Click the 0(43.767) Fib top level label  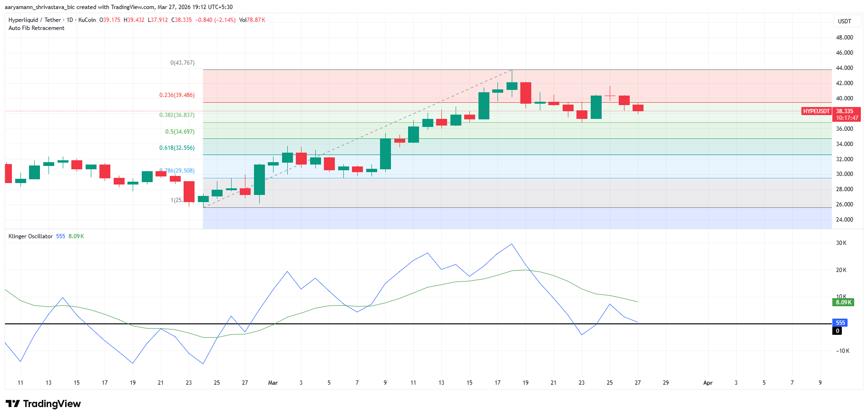pos(182,63)
